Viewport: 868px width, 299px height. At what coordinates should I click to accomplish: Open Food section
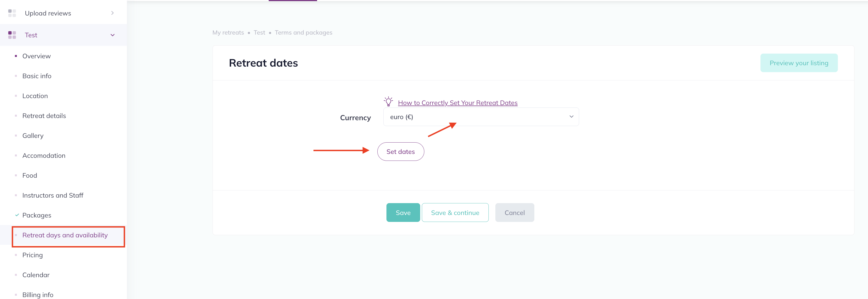pyautogui.click(x=30, y=175)
